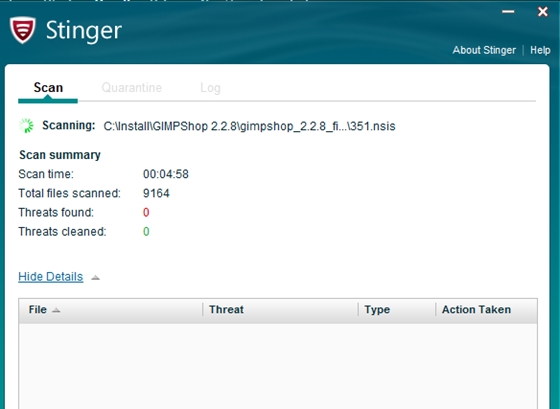This screenshot has height=409, width=560.
Task: Click the Threats found count value
Action: tap(146, 213)
